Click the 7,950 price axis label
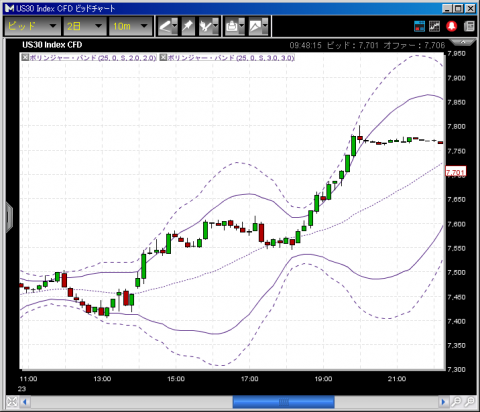This screenshot has height=412, width=480. [456, 54]
